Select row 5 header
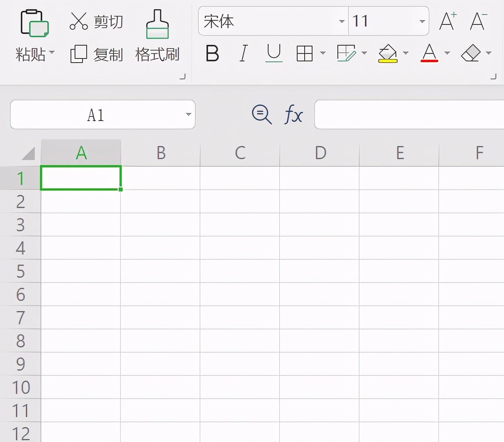Screen dimensions: 504x442 point(20,271)
